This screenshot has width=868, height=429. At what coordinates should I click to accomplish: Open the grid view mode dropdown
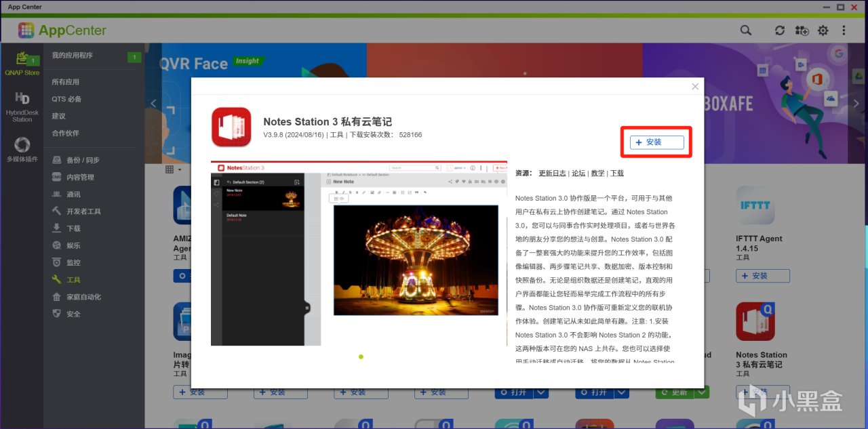(174, 169)
